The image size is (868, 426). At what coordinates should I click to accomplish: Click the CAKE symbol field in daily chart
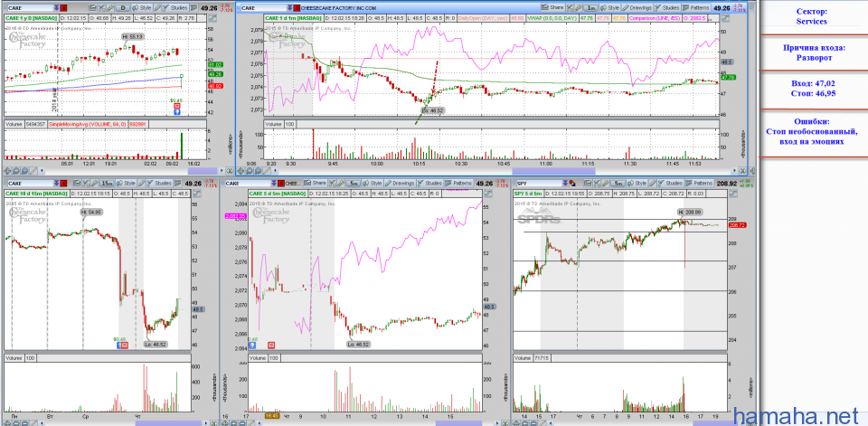pyautogui.click(x=31, y=8)
